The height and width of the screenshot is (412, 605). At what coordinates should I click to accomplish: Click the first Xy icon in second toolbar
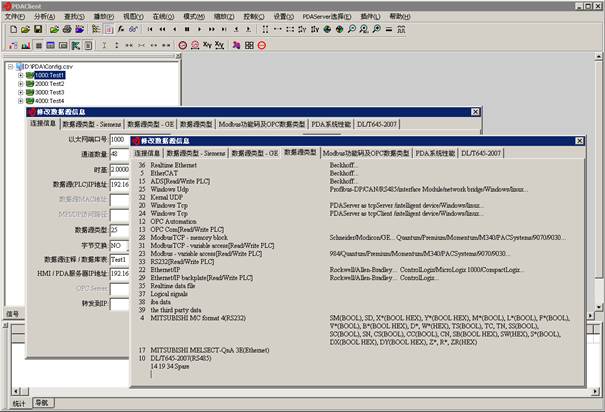(x=207, y=45)
